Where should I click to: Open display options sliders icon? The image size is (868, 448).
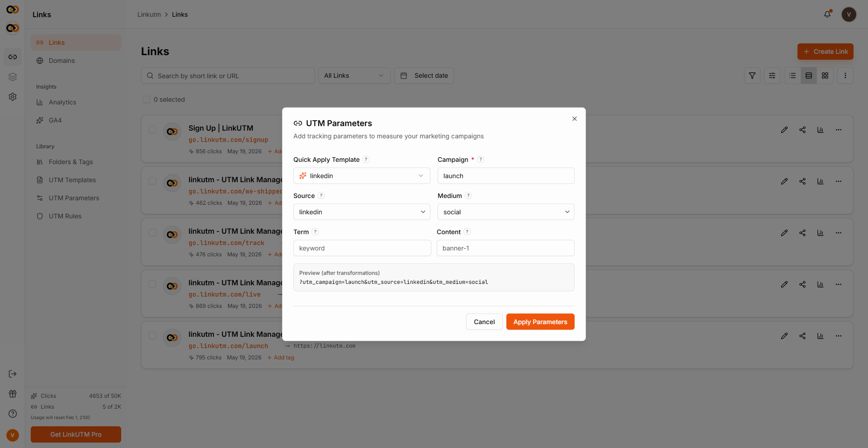point(772,75)
